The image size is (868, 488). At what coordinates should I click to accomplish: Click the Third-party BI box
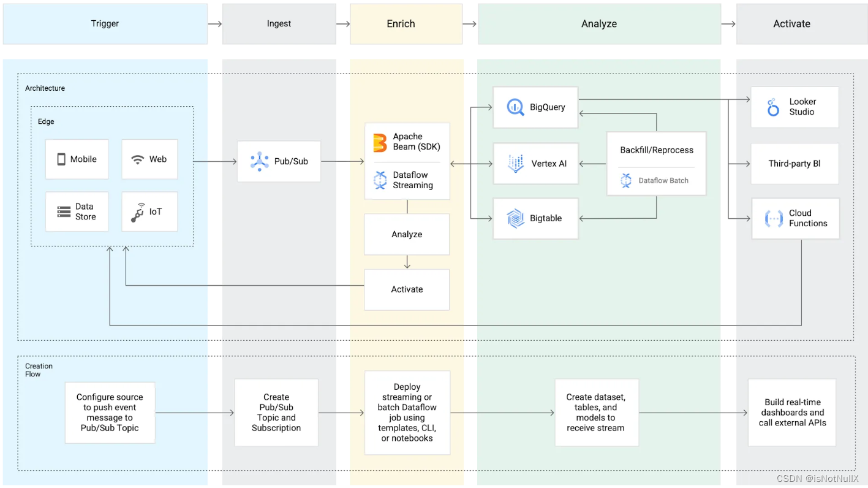pyautogui.click(x=795, y=164)
